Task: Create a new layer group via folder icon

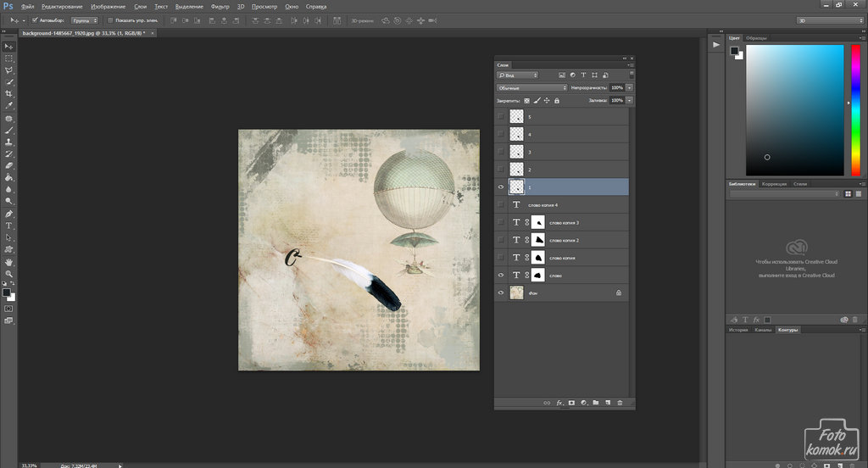Action: coord(596,402)
